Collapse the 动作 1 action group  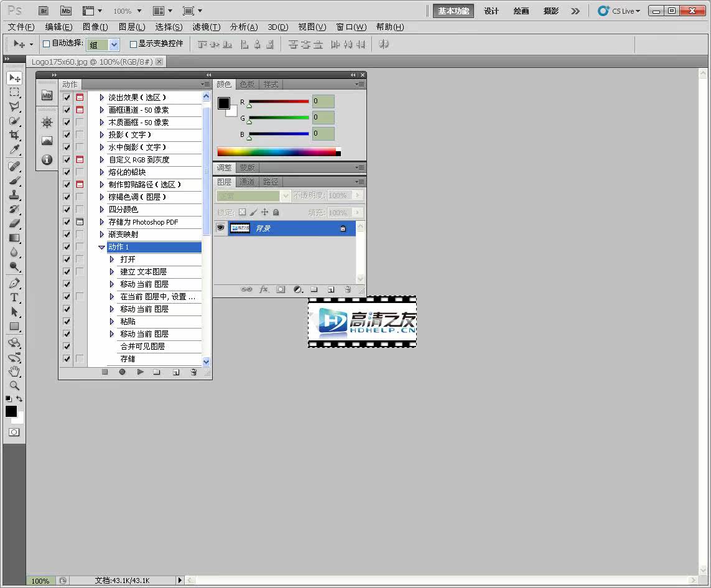click(x=102, y=247)
